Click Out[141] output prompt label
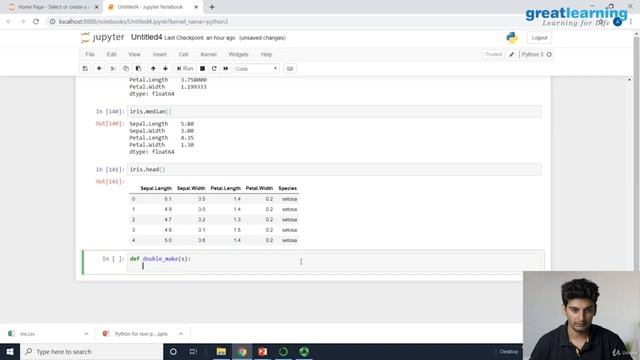Image resolution: width=640 pixels, height=360 pixels. click(x=110, y=182)
